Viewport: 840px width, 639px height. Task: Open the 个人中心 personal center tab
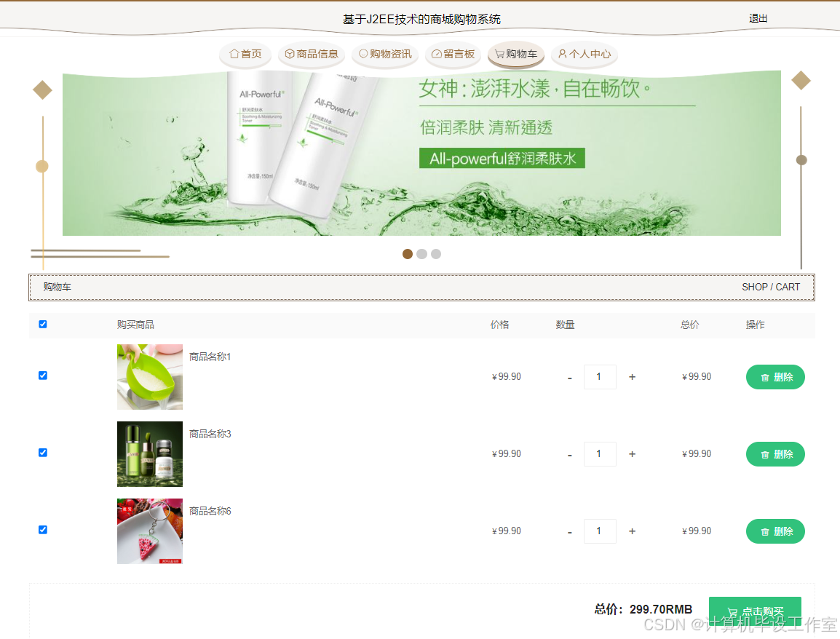(x=585, y=54)
